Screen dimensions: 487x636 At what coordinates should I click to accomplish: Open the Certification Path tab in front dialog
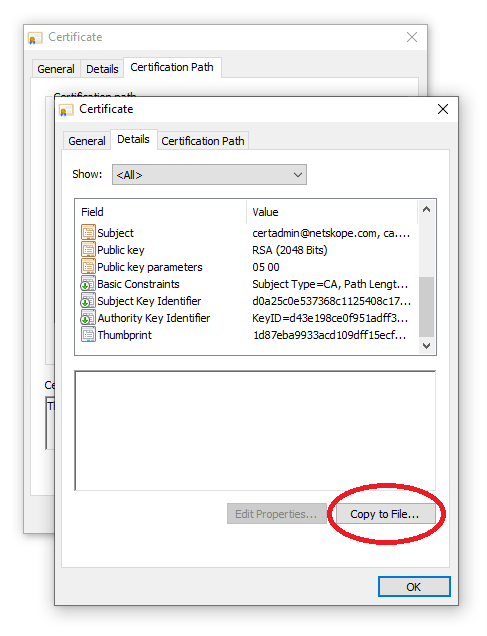point(203,141)
